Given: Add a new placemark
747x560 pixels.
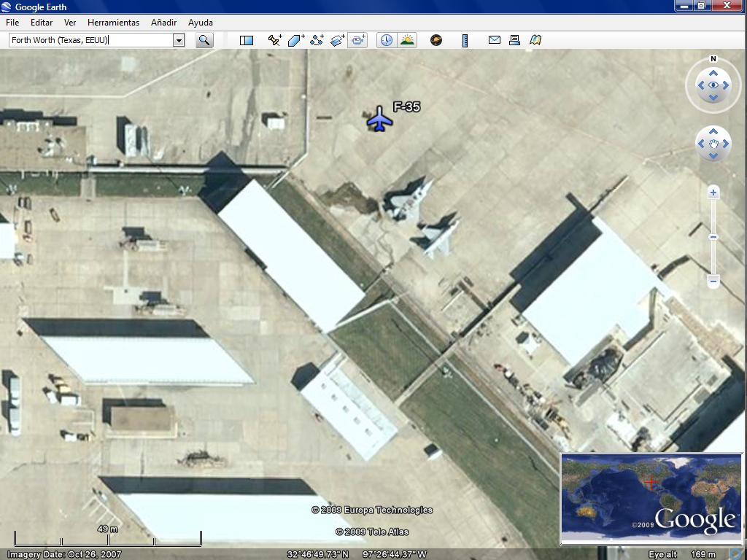Looking at the screenshot, I should (274, 40).
